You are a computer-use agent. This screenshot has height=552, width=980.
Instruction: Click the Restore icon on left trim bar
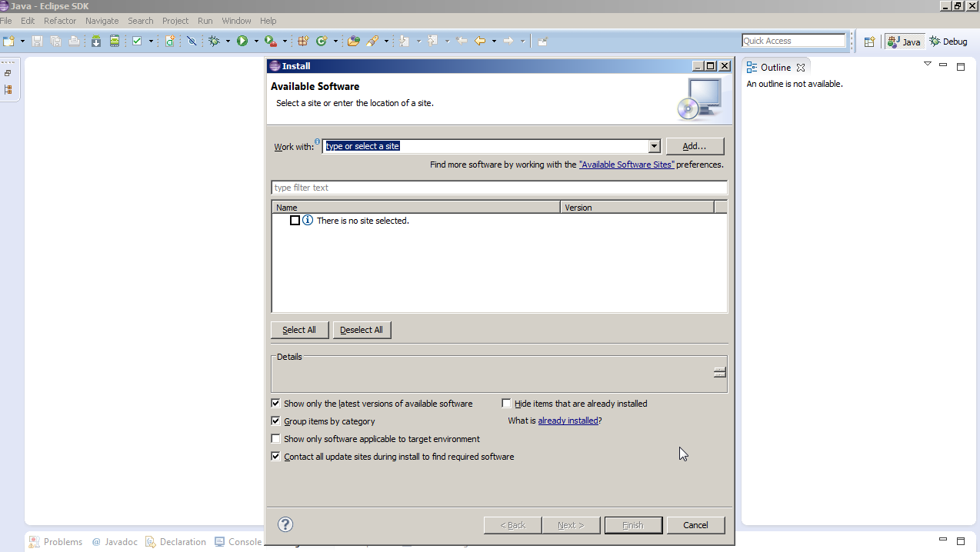click(x=8, y=73)
